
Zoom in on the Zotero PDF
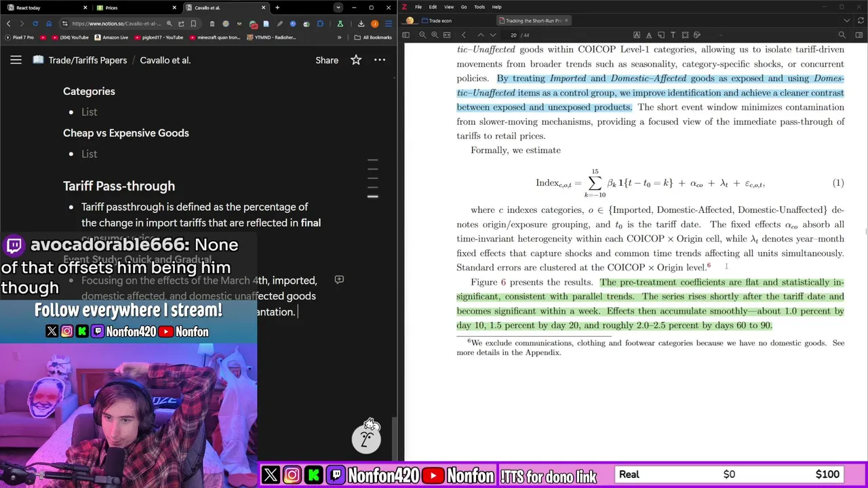click(x=435, y=35)
